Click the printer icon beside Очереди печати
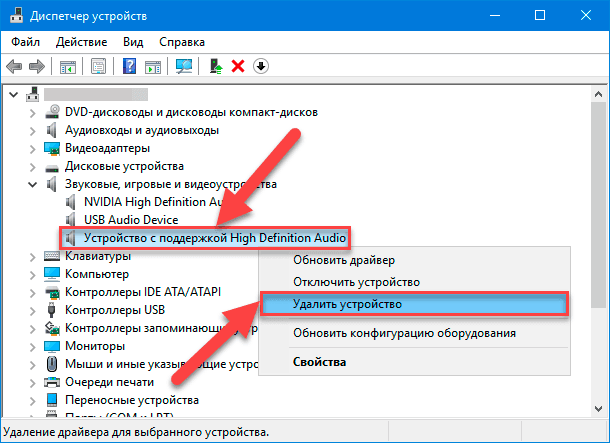This screenshot has height=443, width=610. pos(52,382)
